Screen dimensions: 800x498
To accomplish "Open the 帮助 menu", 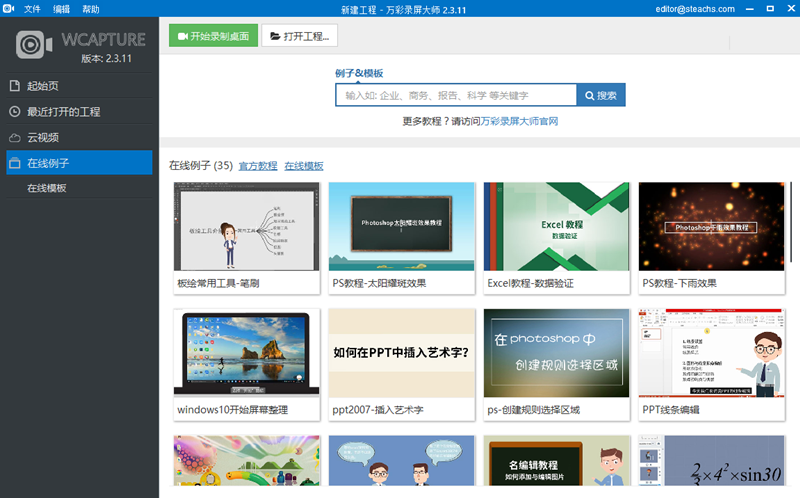I will [x=91, y=9].
